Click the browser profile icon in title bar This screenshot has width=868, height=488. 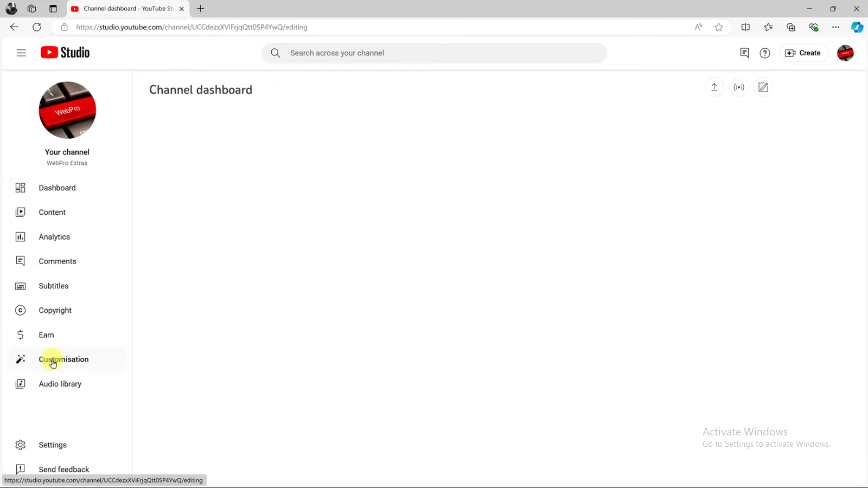[11, 9]
